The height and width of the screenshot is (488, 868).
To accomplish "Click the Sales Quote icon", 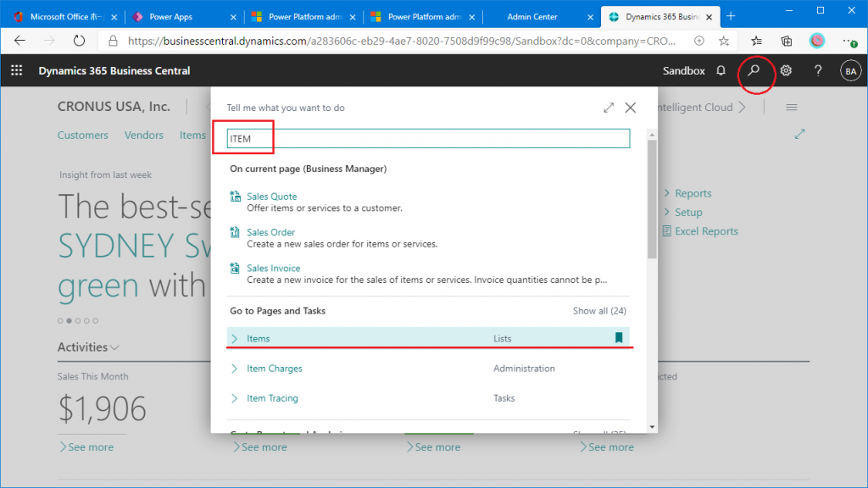I will [236, 197].
